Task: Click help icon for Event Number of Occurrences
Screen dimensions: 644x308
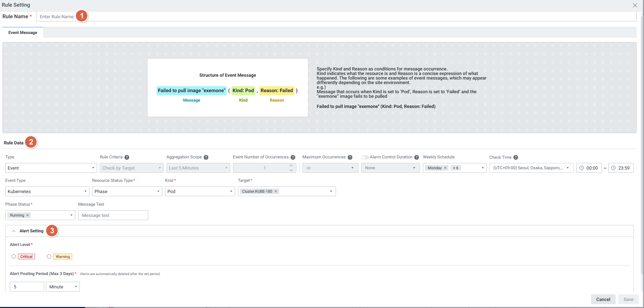Action: (x=293, y=157)
